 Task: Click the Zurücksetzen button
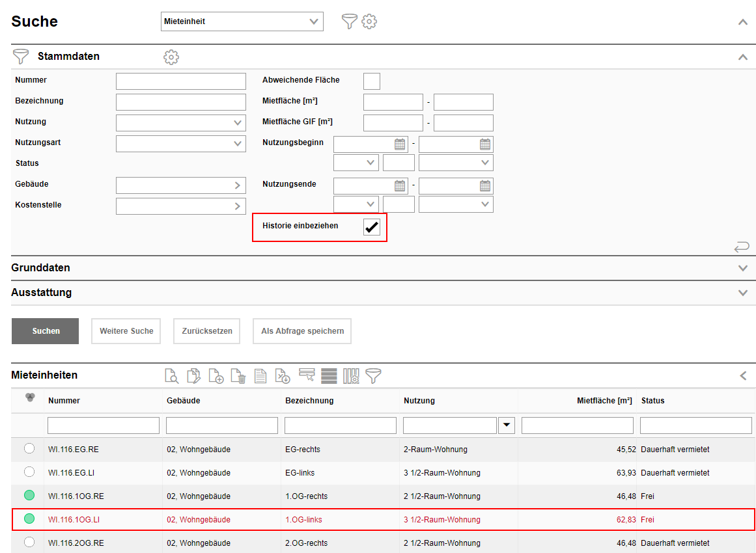206,331
